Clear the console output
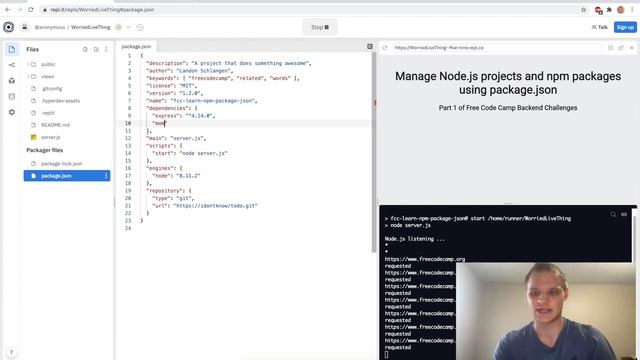 click(x=624, y=214)
